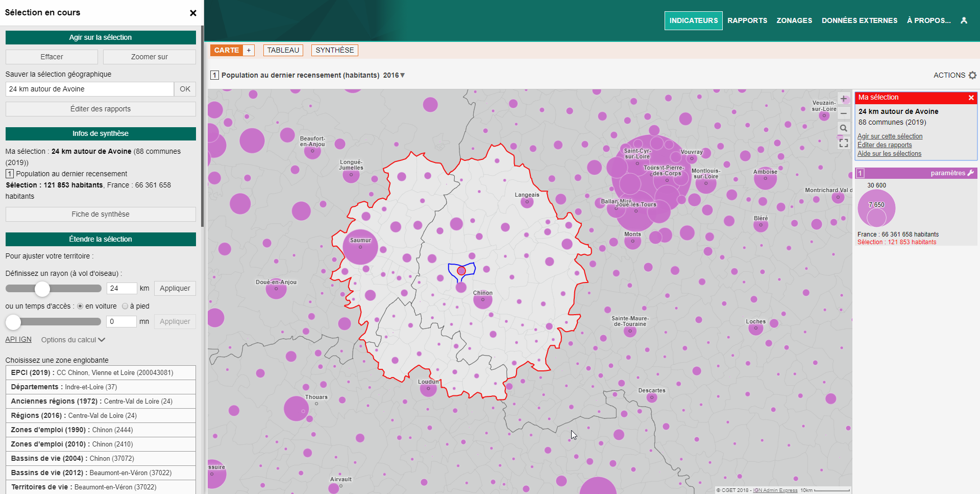Open the API IGN link

pyautogui.click(x=18, y=340)
